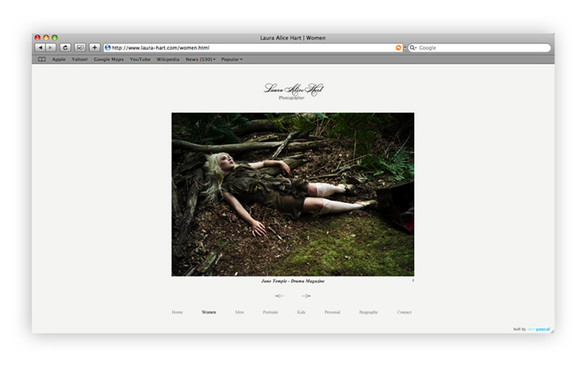Open the Men gallery page
This screenshot has height=368, width=588.
point(239,312)
